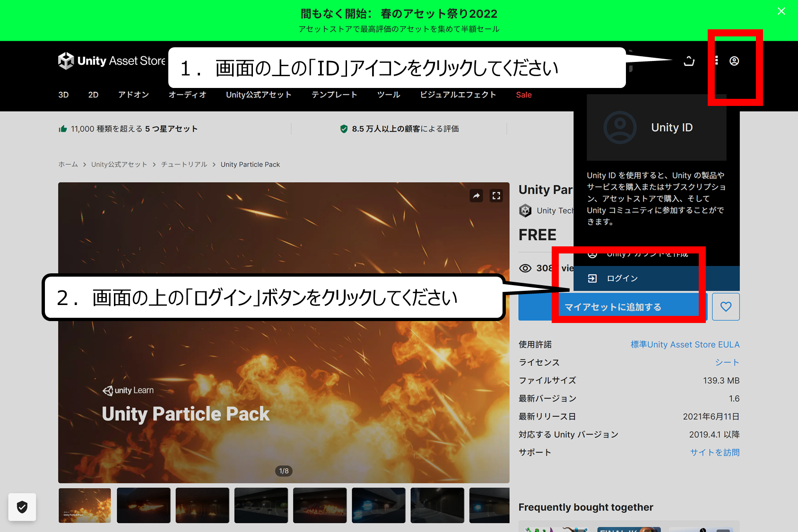Select the third preview thumbnail
The width and height of the screenshot is (798, 532).
pos(202,506)
